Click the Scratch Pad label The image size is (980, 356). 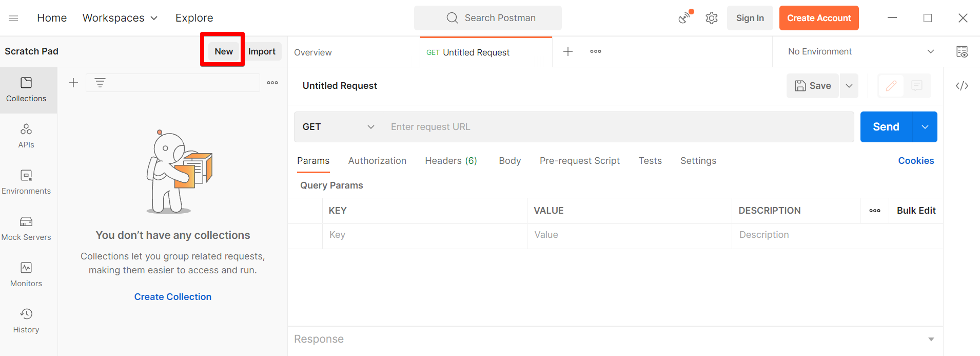point(31,51)
